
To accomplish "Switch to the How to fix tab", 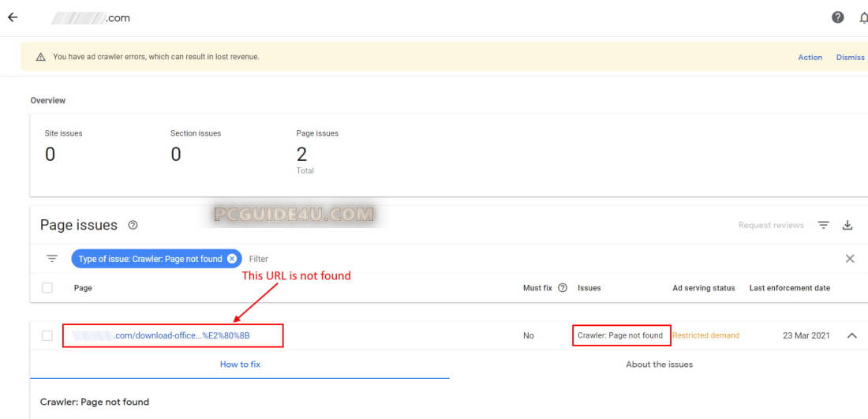I will point(240,365).
